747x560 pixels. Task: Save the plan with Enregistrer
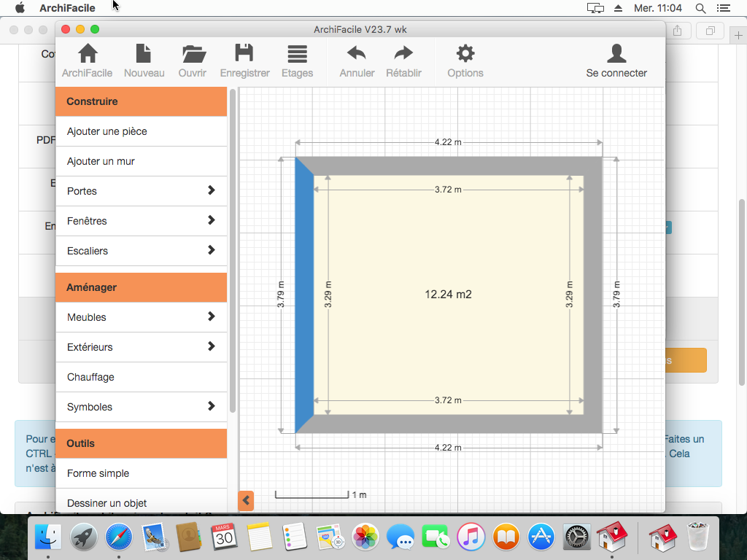pos(244,54)
